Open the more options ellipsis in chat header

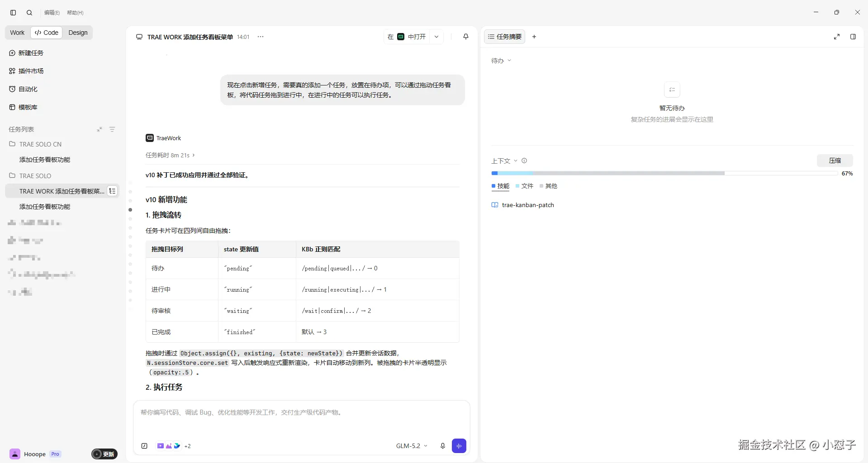pyautogui.click(x=261, y=37)
